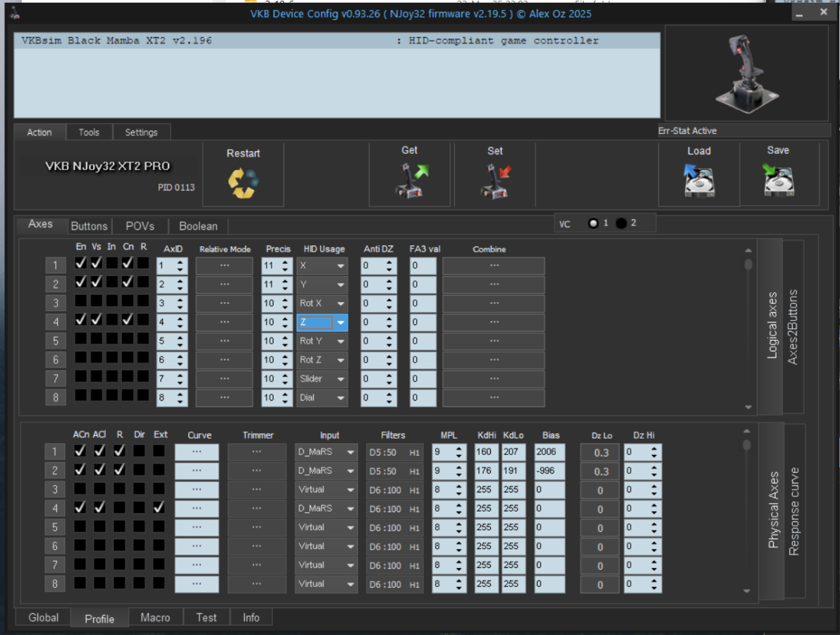Open HID Usage dropdown showing Dial
840x635 pixels.
pos(322,398)
